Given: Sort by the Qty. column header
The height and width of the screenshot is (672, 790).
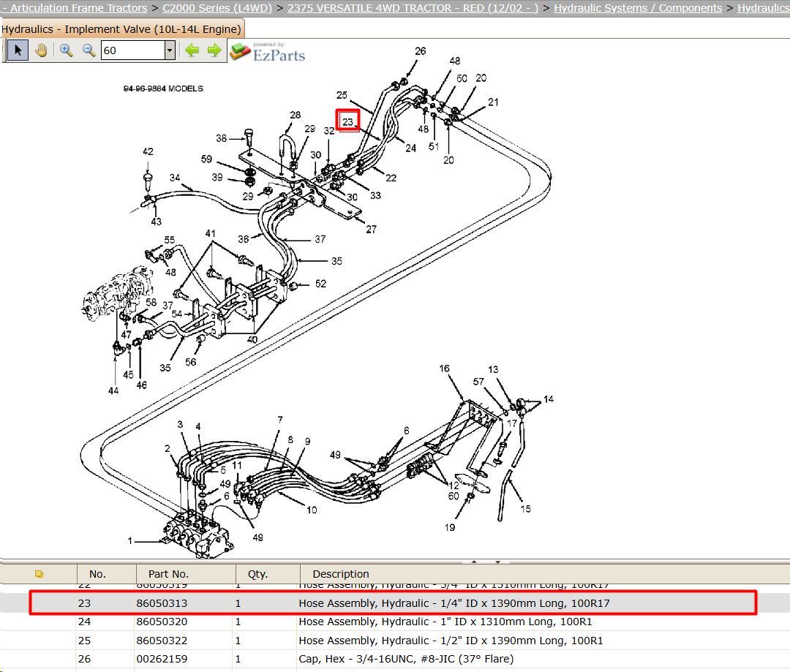Looking at the screenshot, I should (257, 574).
